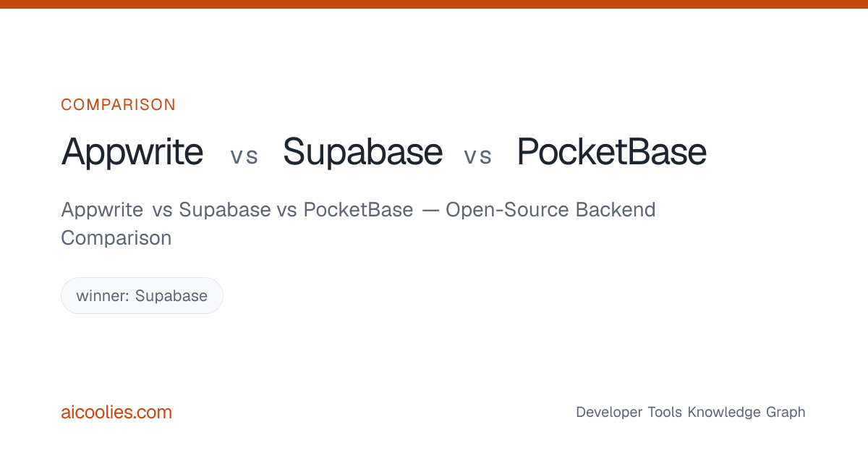Viewport: 868px width, 456px height.
Task: Click the COMPARISON category label
Action: point(118,105)
